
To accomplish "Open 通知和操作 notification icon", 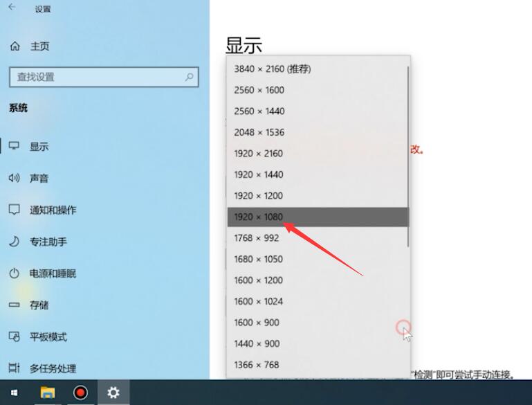I will click(x=15, y=210).
